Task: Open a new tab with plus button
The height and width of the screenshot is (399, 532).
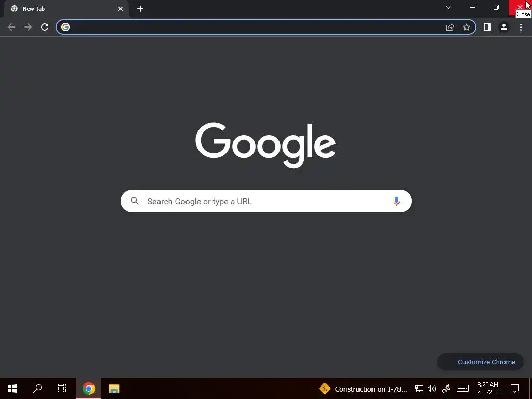Action: (x=140, y=9)
